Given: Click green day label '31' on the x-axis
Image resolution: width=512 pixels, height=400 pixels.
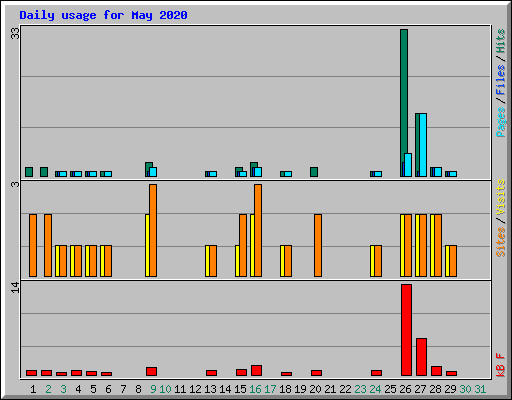Looking at the screenshot, I should click(x=480, y=389).
